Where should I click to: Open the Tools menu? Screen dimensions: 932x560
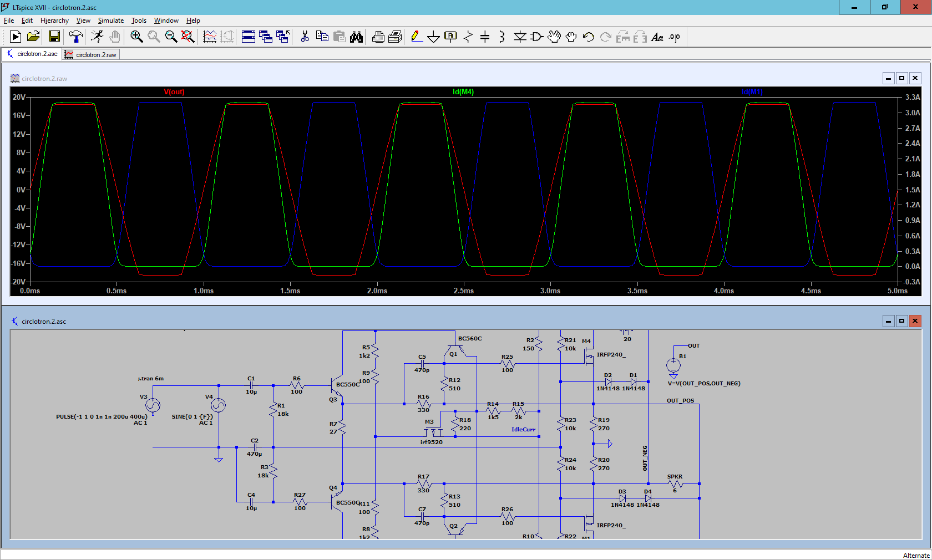pyautogui.click(x=139, y=21)
